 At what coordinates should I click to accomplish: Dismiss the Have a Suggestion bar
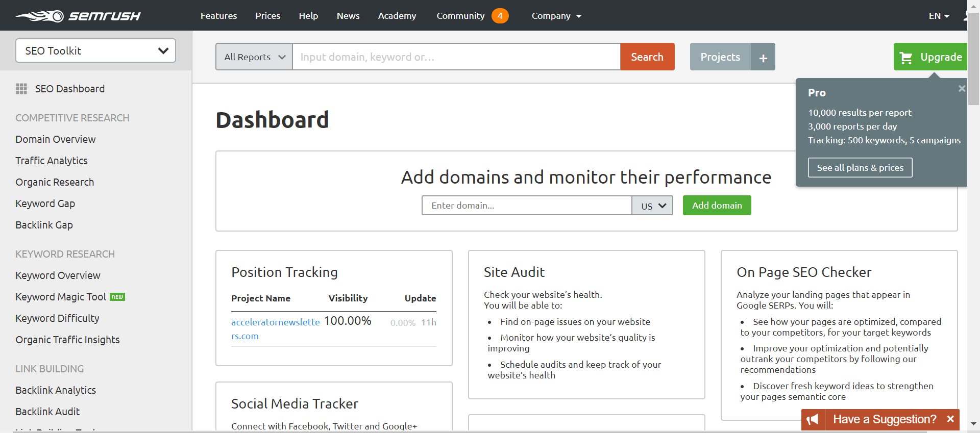[950, 419]
